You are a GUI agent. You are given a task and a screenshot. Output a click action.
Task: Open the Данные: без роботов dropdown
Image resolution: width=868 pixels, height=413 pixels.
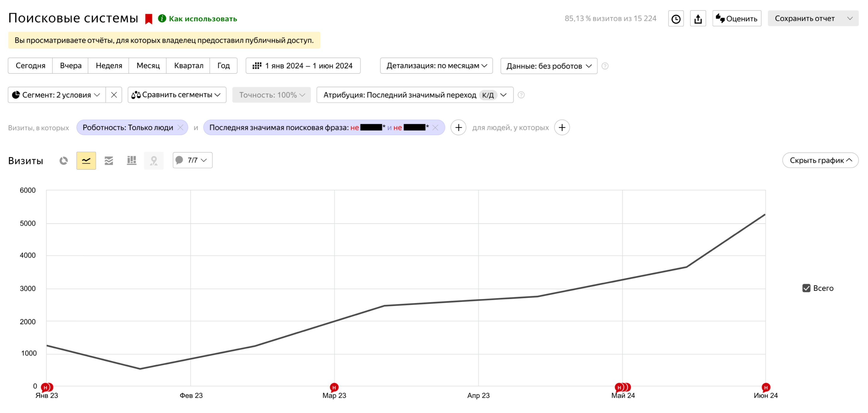coord(549,66)
